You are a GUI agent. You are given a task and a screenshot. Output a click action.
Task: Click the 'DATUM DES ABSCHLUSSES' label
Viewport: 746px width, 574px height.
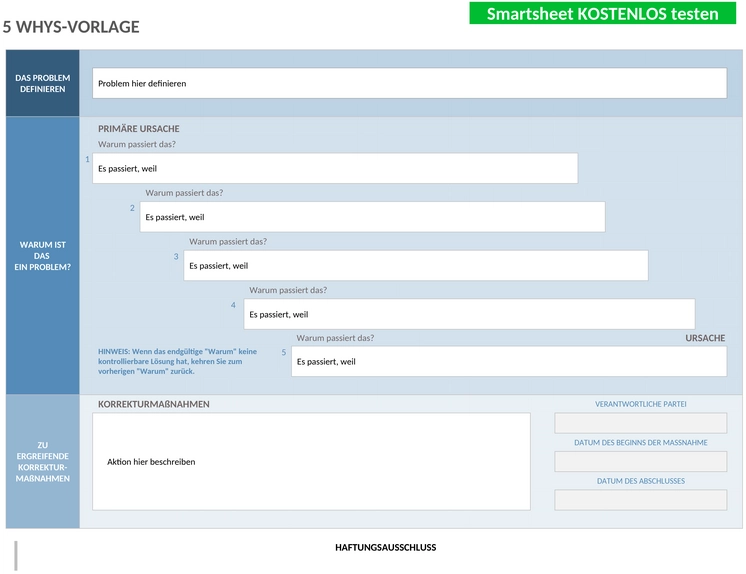(x=640, y=481)
